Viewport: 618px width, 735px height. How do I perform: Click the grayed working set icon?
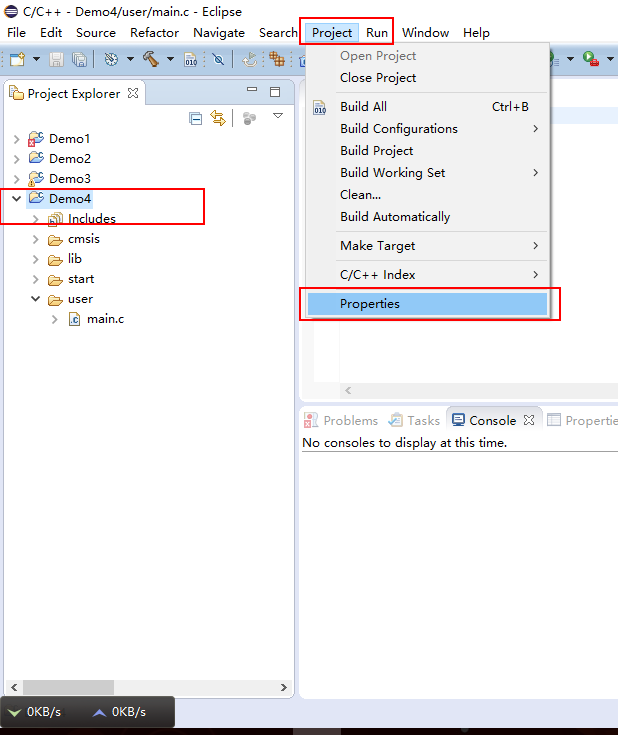249,119
